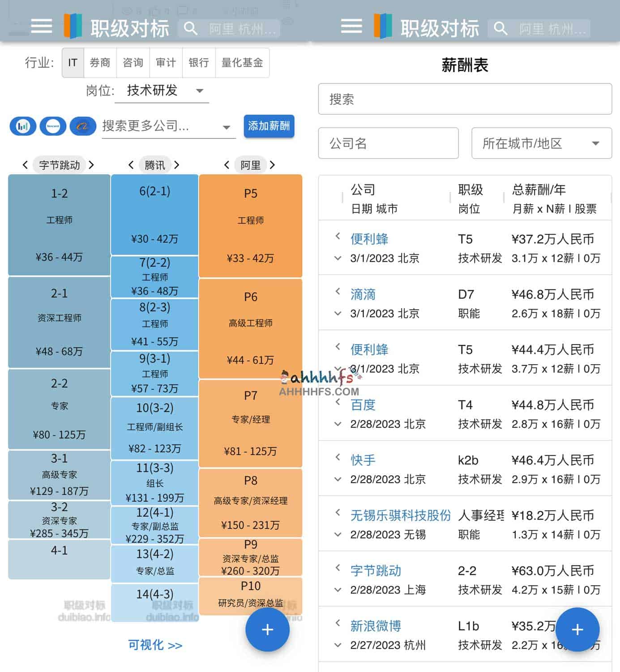Select 字节跳动 level 1-2 block
The height and width of the screenshot is (672, 620).
tap(59, 225)
